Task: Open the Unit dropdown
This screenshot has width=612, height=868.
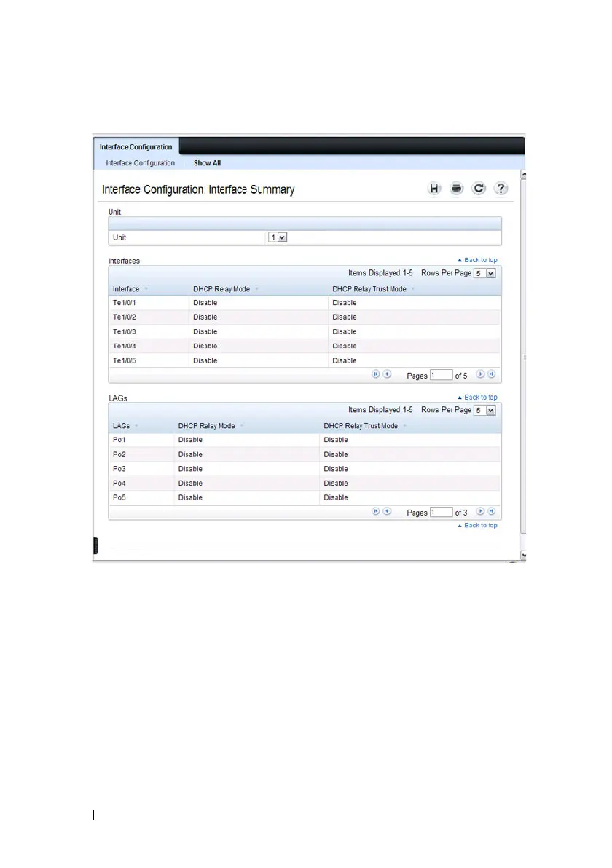Action: click(x=278, y=237)
